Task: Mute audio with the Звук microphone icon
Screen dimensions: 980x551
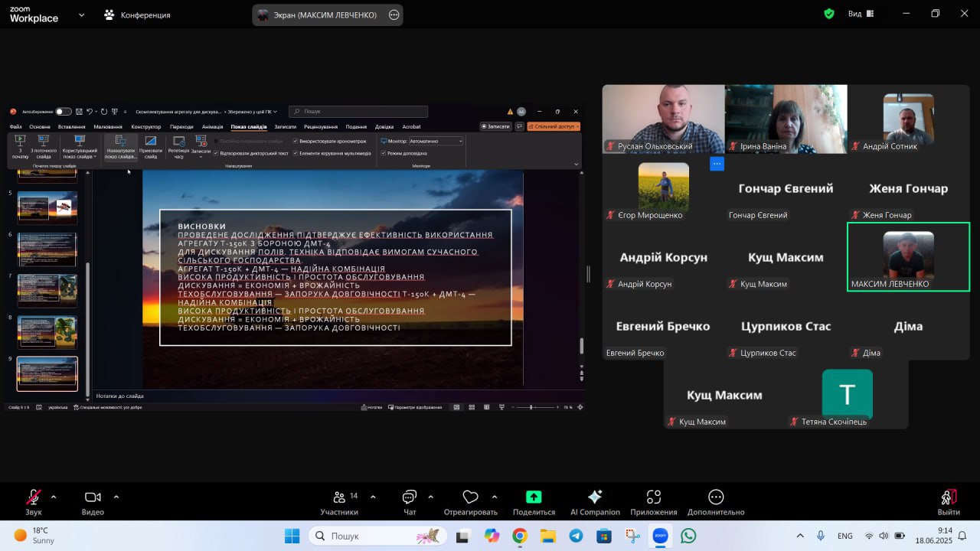Action: 34,497
